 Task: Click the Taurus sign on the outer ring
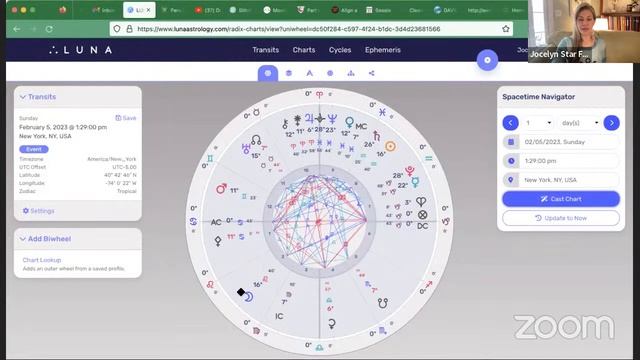point(256,112)
